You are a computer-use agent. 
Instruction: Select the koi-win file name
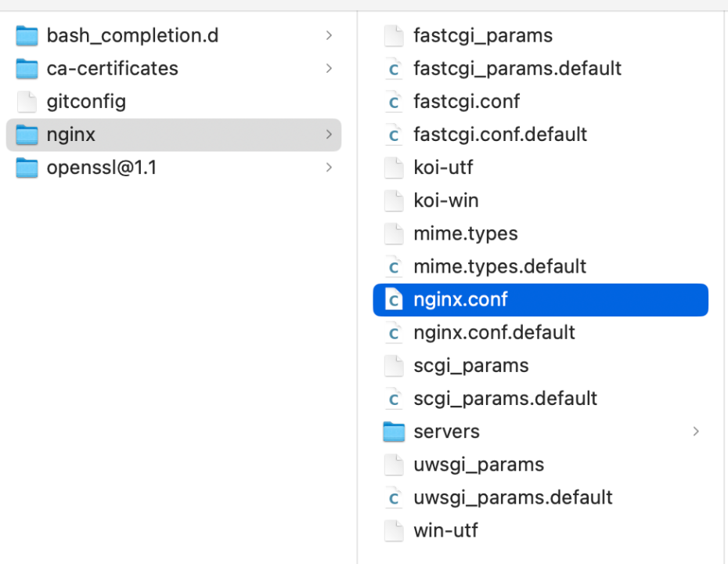(x=446, y=201)
